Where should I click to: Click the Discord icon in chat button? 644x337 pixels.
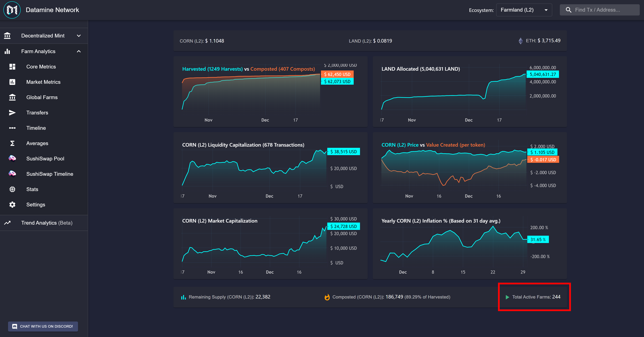pyautogui.click(x=15, y=326)
